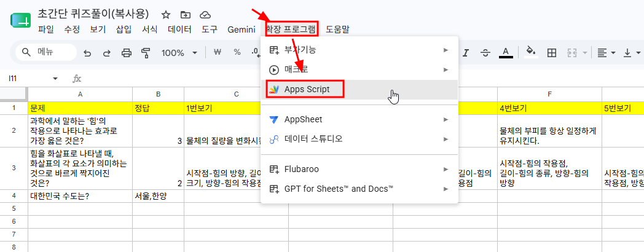
Task: Click the 정답 header cell
Action: (158, 108)
